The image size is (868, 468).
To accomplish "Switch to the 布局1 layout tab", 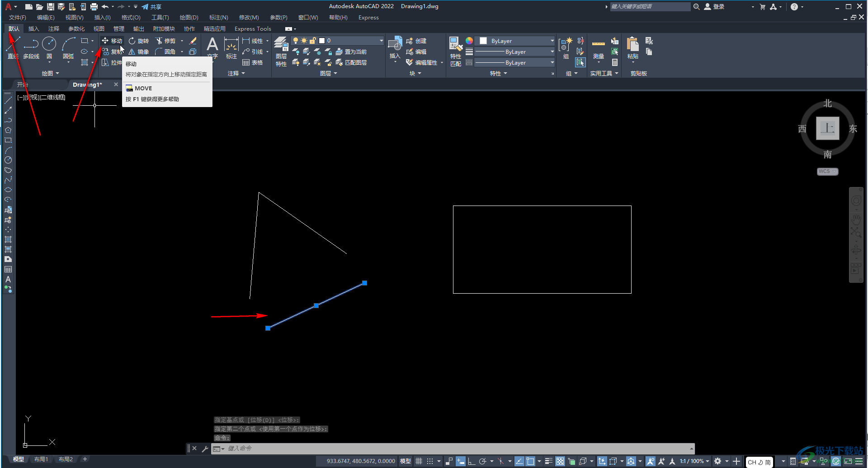I will (x=41, y=459).
